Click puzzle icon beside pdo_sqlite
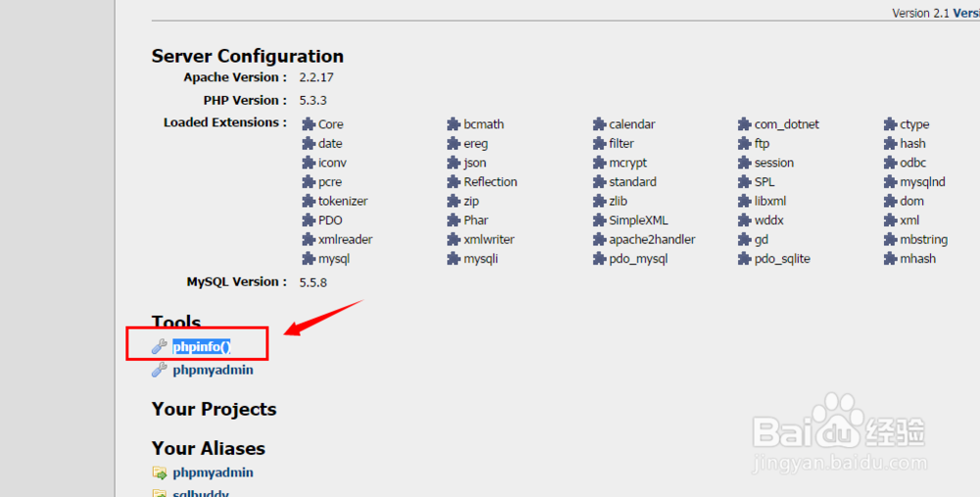 (745, 259)
